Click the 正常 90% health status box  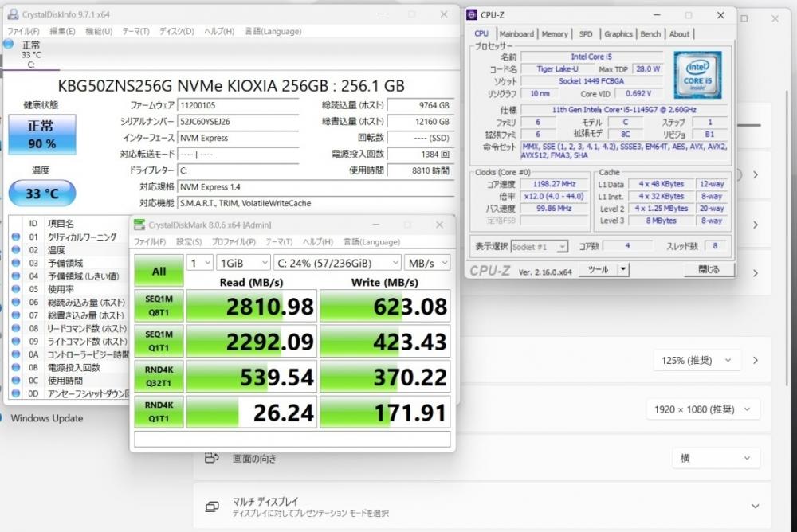click(x=41, y=135)
